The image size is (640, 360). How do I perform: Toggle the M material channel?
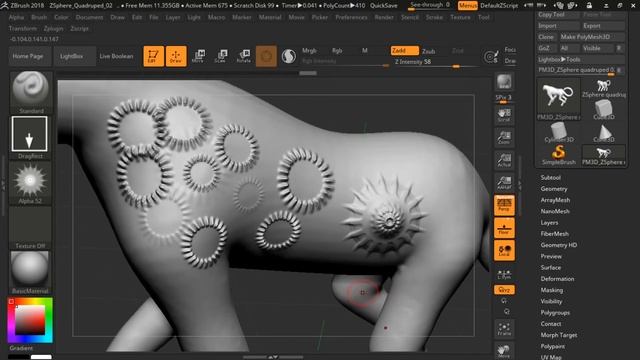[x=365, y=51]
